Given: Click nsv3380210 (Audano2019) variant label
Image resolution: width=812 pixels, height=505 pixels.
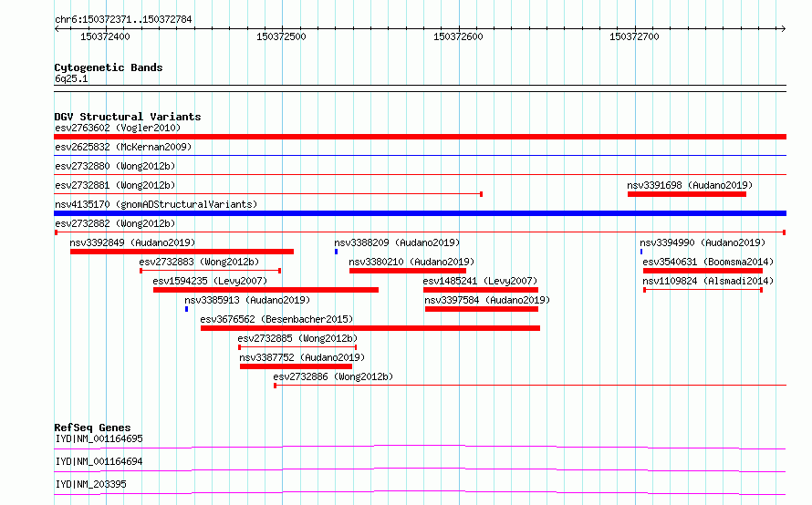Looking at the screenshot, I should [411, 262].
